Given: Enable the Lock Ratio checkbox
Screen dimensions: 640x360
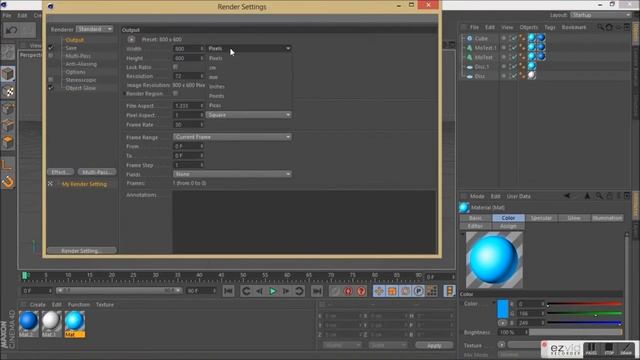Looking at the screenshot, I should 175,67.
